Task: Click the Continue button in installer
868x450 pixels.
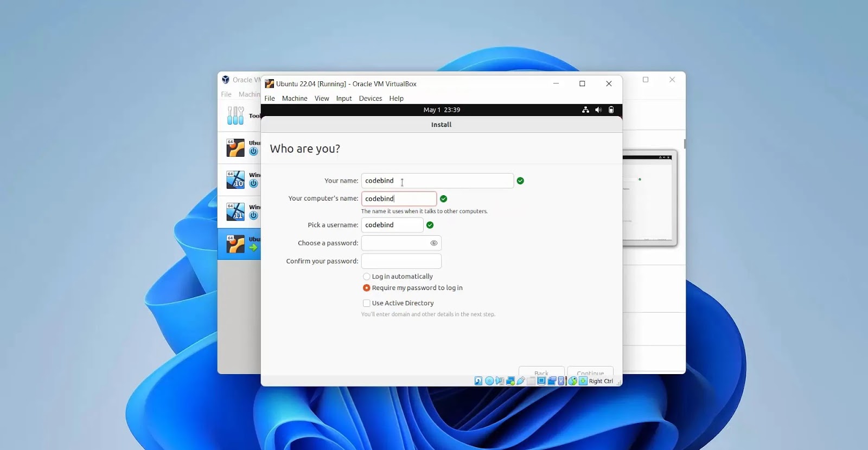Action: coord(590,371)
